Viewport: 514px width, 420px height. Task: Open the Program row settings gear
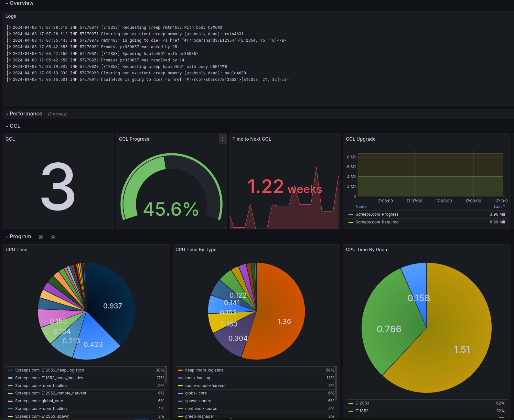(41, 237)
